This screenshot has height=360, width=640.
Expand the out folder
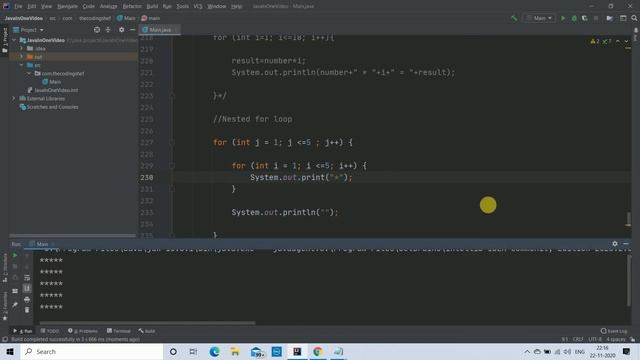(x=22, y=56)
